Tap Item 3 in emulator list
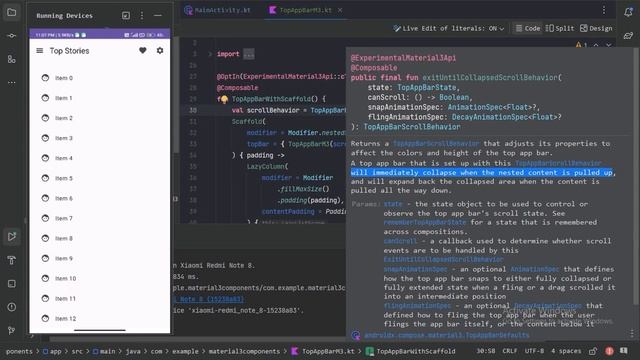Image resolution: width=640 pixels, height=360 pixels. (x=100, y=138)
